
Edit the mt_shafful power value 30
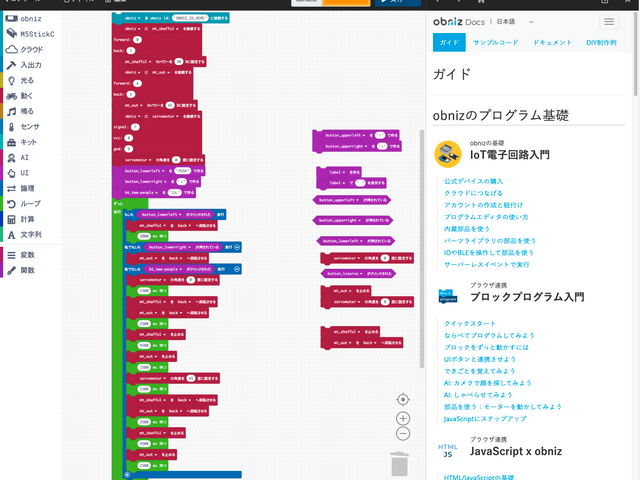pyautogui.click(x=178, y=62)
